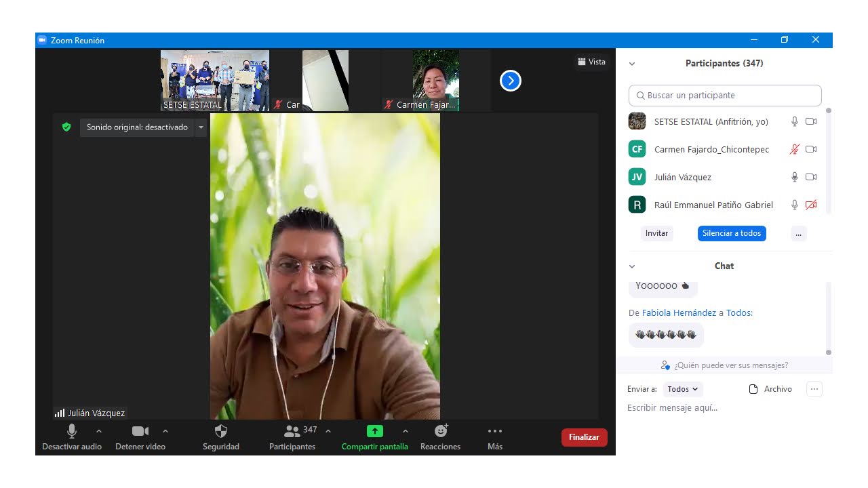This screenshot has width=868, height=488.
Task: Select Carmen Fajardo_Chicontepec participant name
Action: (x=711, y=149)
